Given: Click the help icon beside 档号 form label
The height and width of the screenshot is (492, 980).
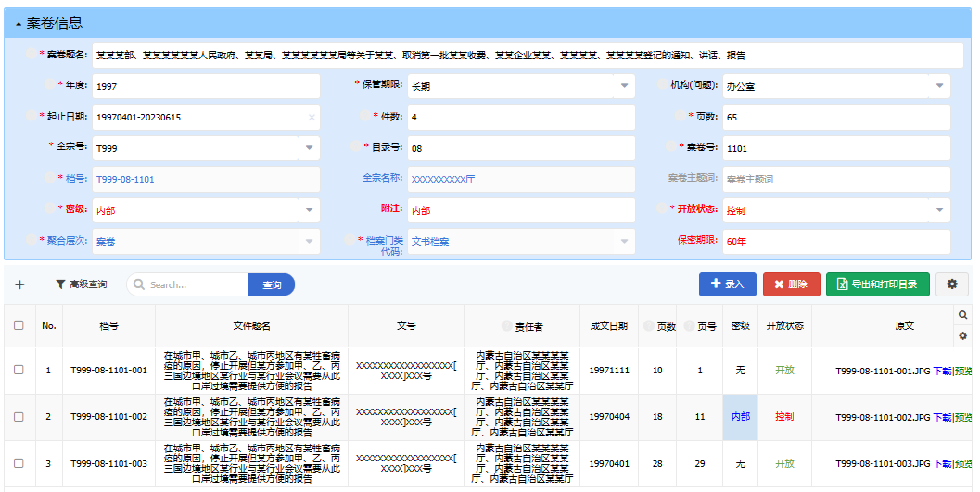Looking at the screenshot, I should [50, 177].
